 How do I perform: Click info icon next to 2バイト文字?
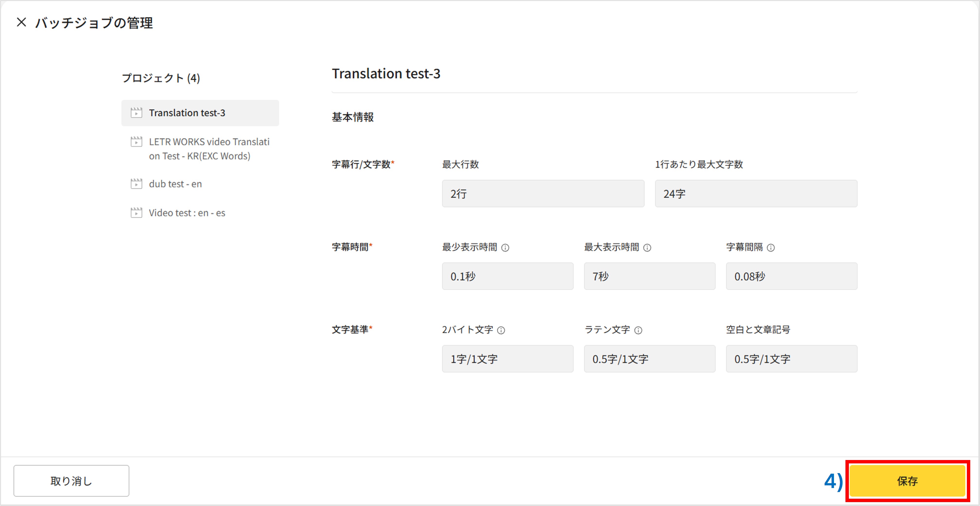click(x=501, y=330)
